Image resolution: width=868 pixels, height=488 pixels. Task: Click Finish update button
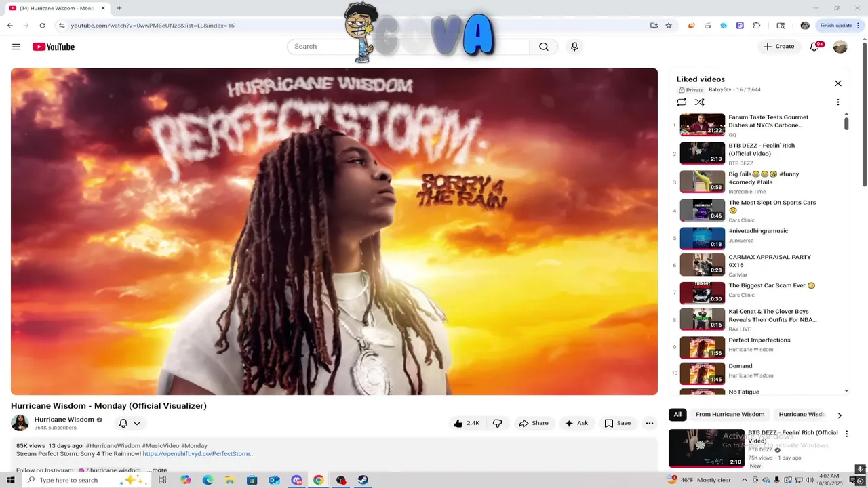[x=840, y=26]
